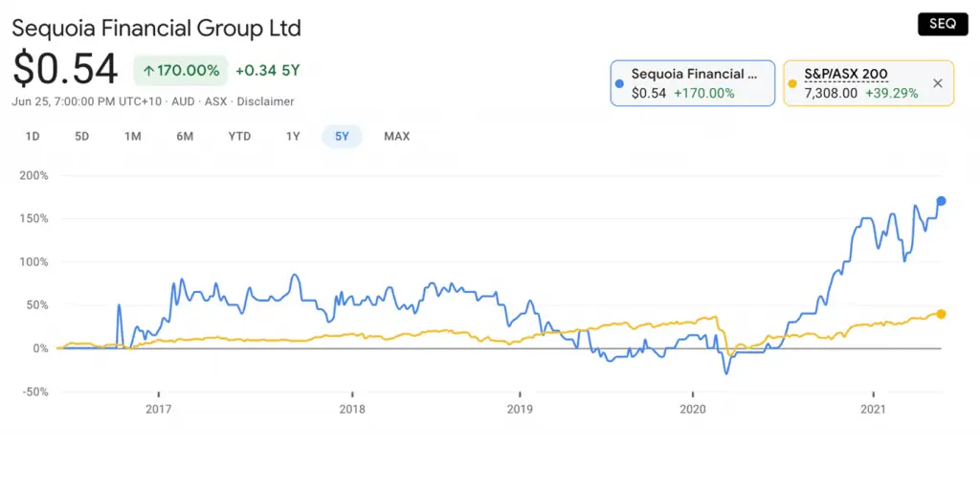This screenshot has height=492, width=980.
Task: Select the 5D time range tab
Action: click(x=82, y=136)
